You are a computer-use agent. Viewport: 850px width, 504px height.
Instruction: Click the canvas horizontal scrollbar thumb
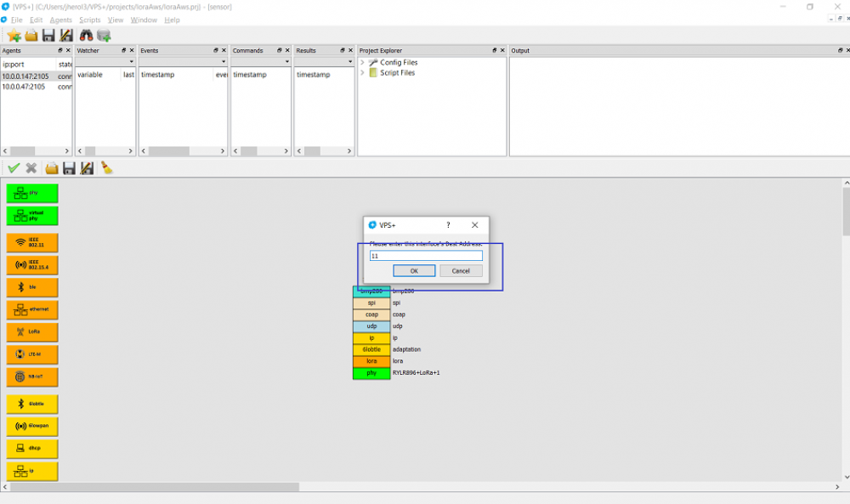(x=155, y=487)
